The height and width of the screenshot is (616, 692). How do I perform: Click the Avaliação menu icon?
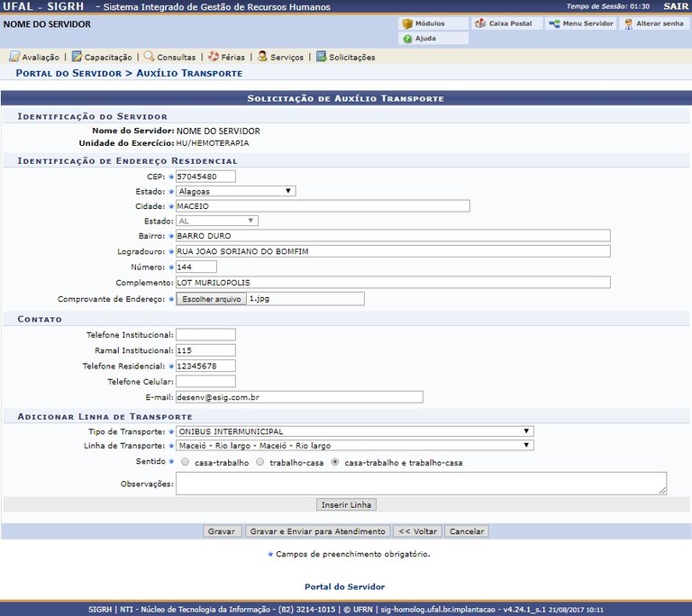[14, 57]
